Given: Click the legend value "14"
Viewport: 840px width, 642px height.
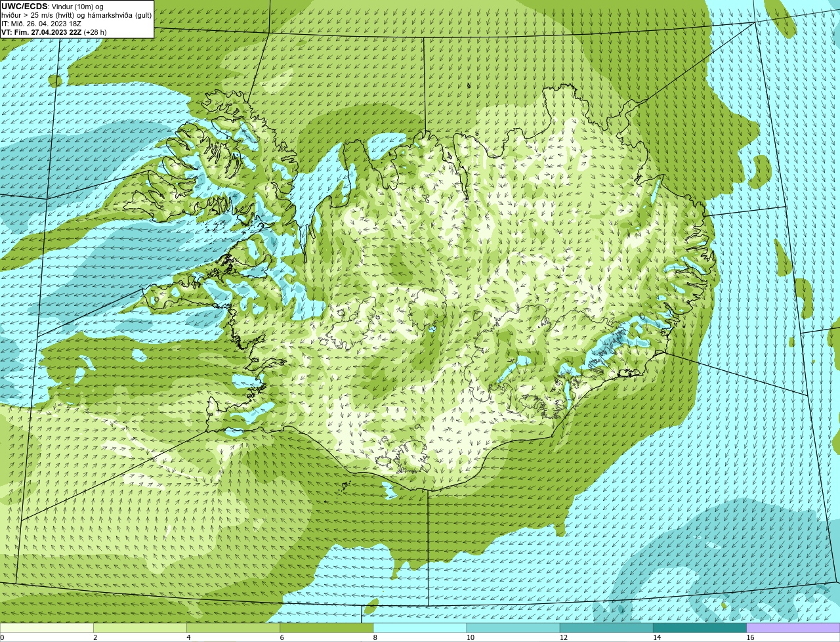Looking at the screenshot, I should coord(657,637).
